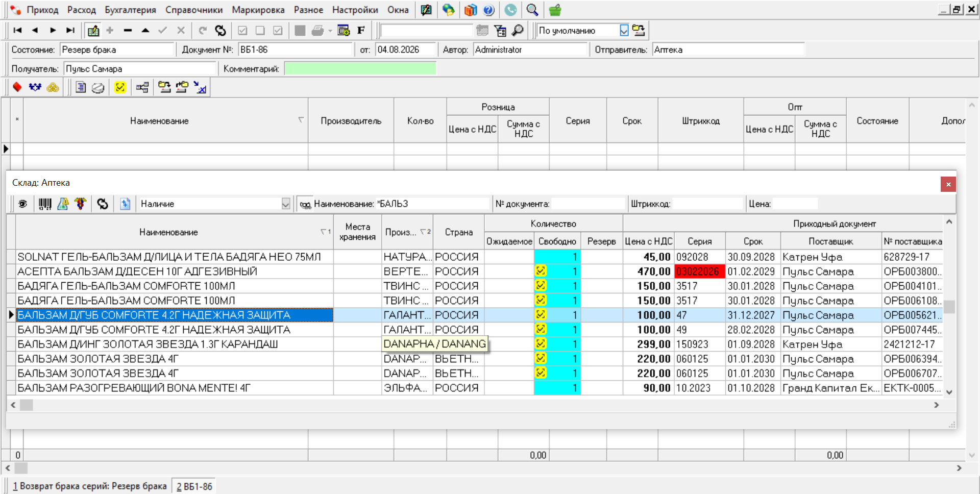The height and width of the screenshot is (494, 980).
Task: Click the edit document toolbar icon
Action: point(93,31)
